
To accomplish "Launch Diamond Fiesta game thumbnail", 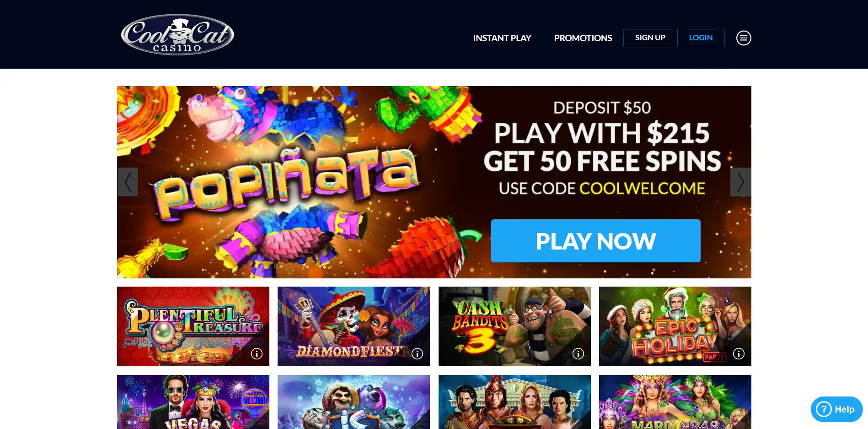I will pyautogui.click(x=354, y=326).
